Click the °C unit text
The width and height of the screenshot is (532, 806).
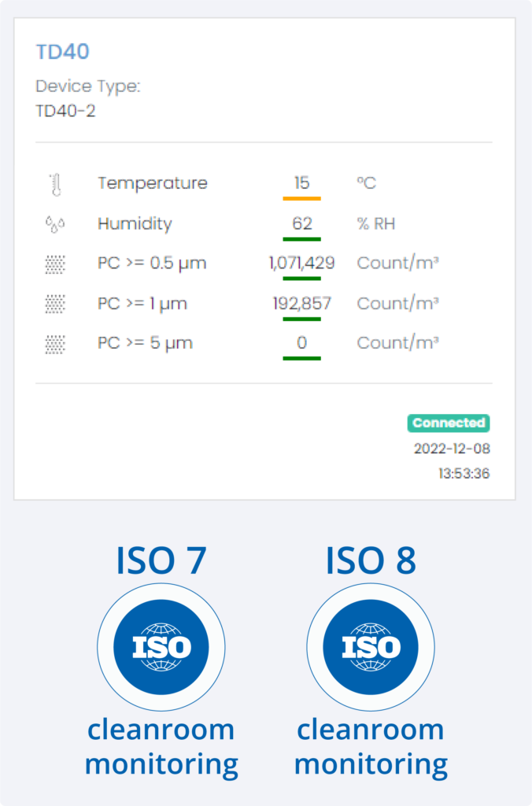click(x=367, y=183)
